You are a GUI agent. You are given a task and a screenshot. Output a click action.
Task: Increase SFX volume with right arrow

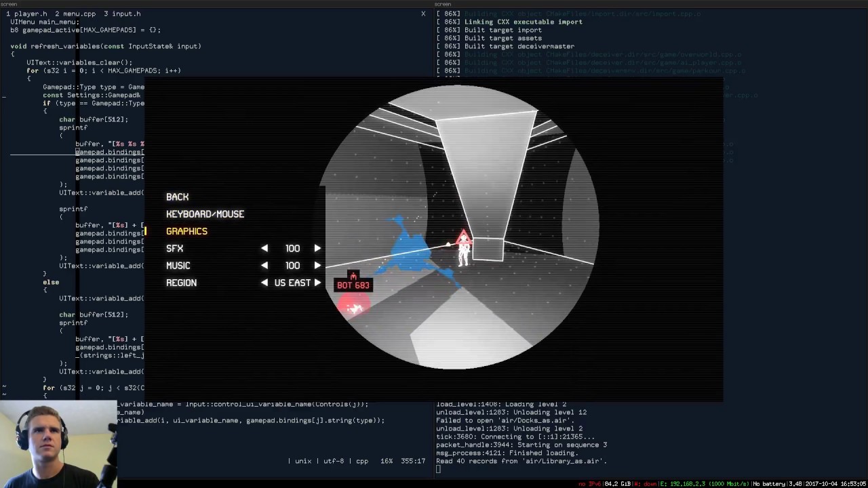click(x=317, y=249)
